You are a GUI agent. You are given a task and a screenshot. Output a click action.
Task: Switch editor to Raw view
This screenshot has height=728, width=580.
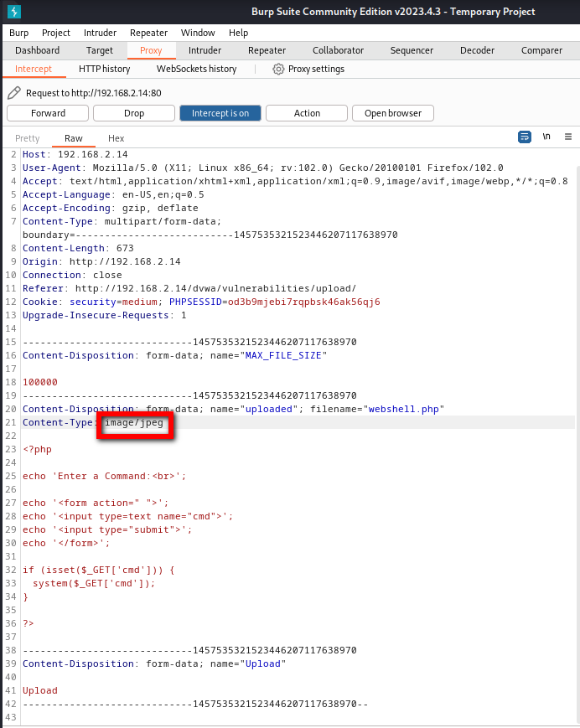pos(74,138)
